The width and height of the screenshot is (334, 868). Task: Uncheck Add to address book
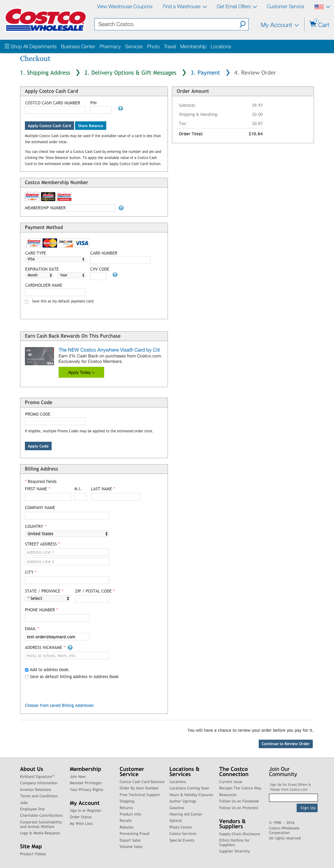(27, 670)
